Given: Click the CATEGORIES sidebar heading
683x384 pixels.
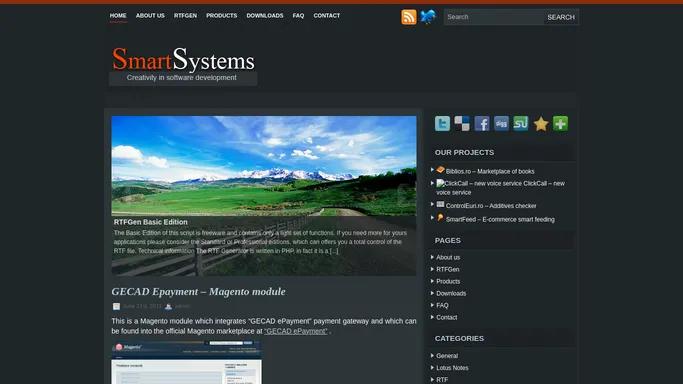Looking at the screenshot, I should click(x=459, y=338).
